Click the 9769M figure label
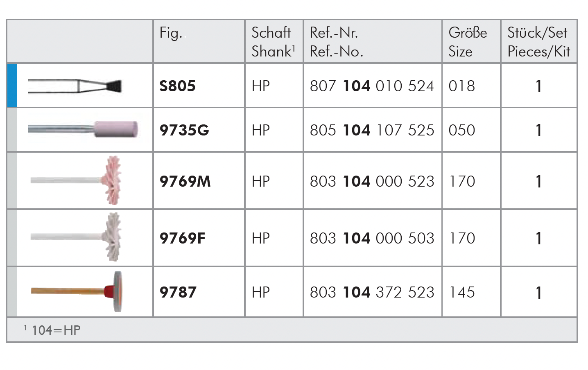The image size is (588, 370). pyautogui.click(x=185, y=181)
